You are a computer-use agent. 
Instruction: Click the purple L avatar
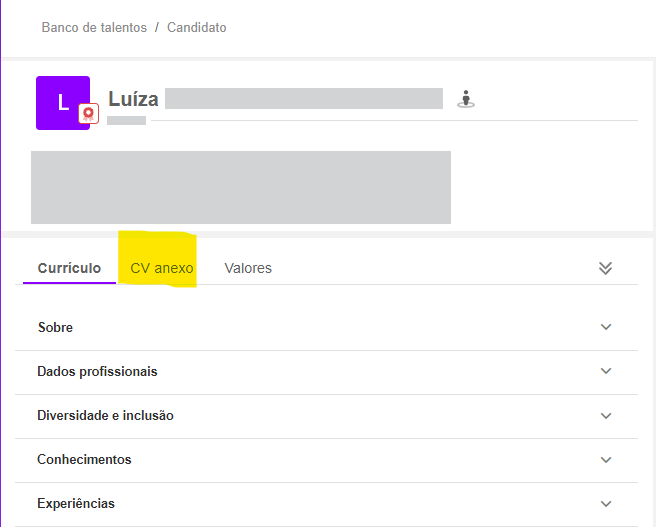click(x=60, y=100)
